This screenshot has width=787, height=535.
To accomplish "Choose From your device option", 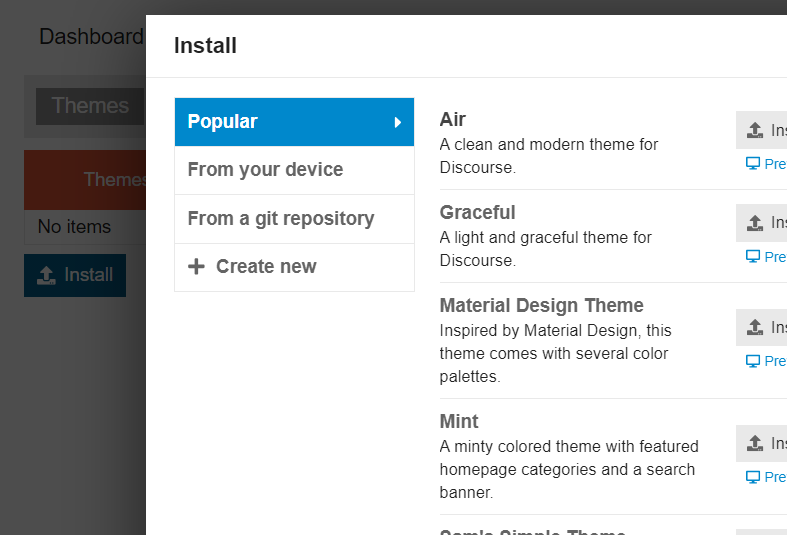I will (294, 170).
